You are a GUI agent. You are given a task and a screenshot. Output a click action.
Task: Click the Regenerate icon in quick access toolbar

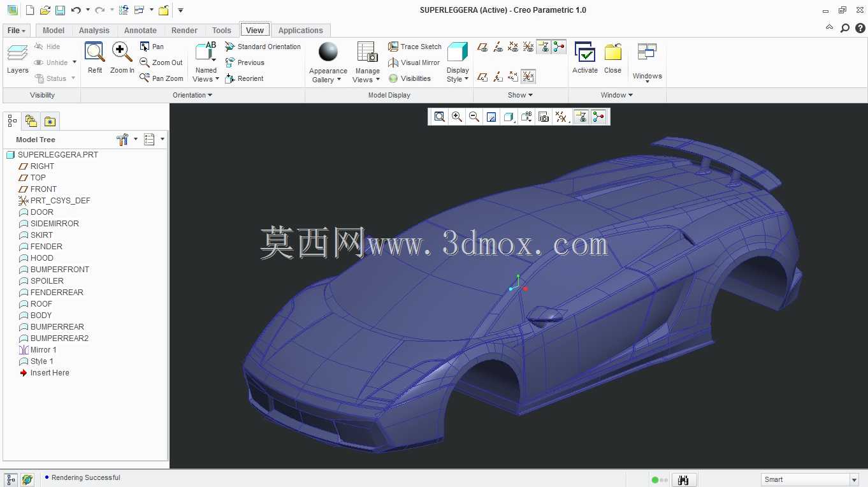tap(124, 10)
